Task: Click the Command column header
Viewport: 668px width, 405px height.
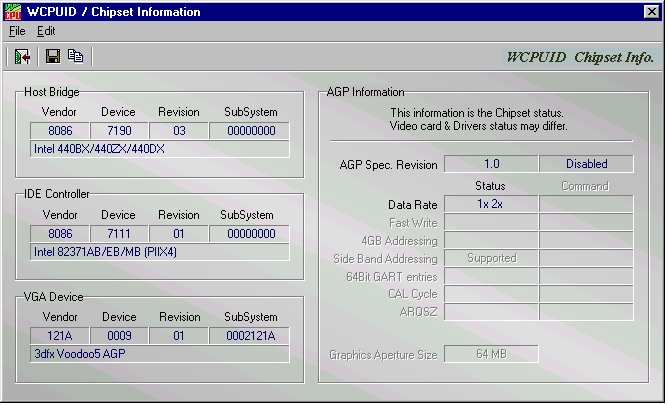Action: 585,186
